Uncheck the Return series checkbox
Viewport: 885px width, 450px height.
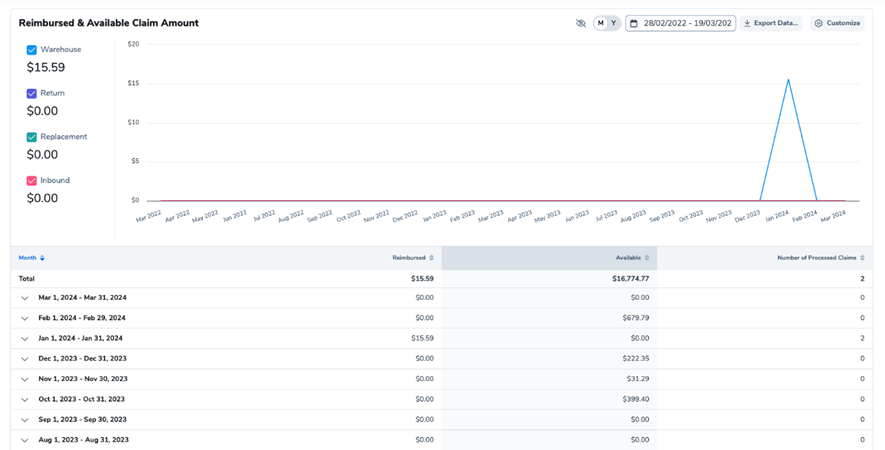pos(32,94)
